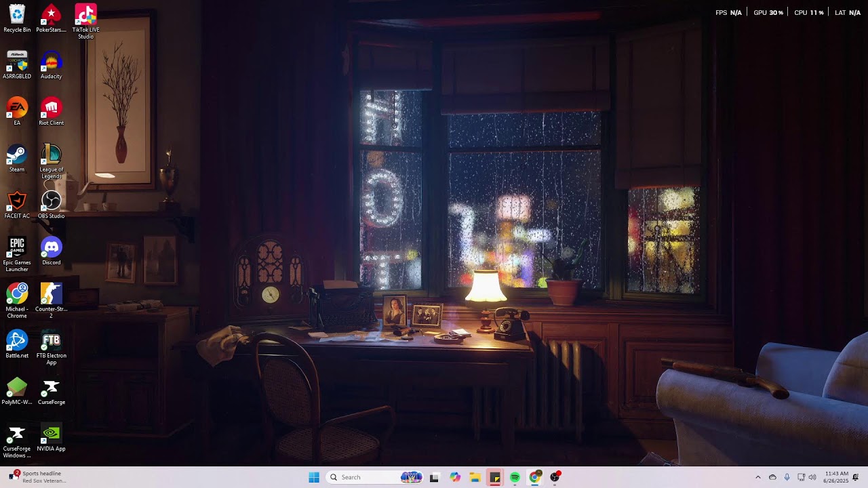Click the CurseForge desktop icon
868x488 pixels.
coord(52,391)
